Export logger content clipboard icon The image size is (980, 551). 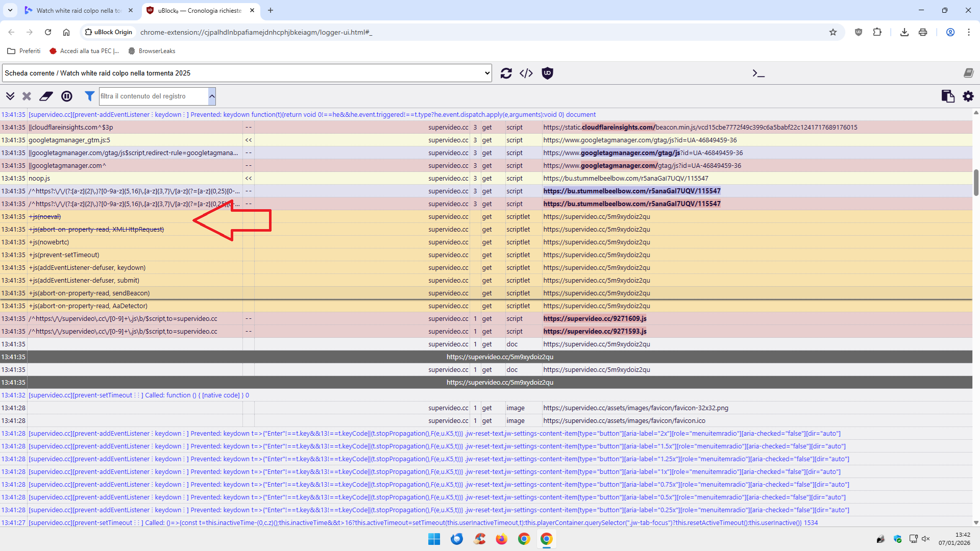pos(948,96)
